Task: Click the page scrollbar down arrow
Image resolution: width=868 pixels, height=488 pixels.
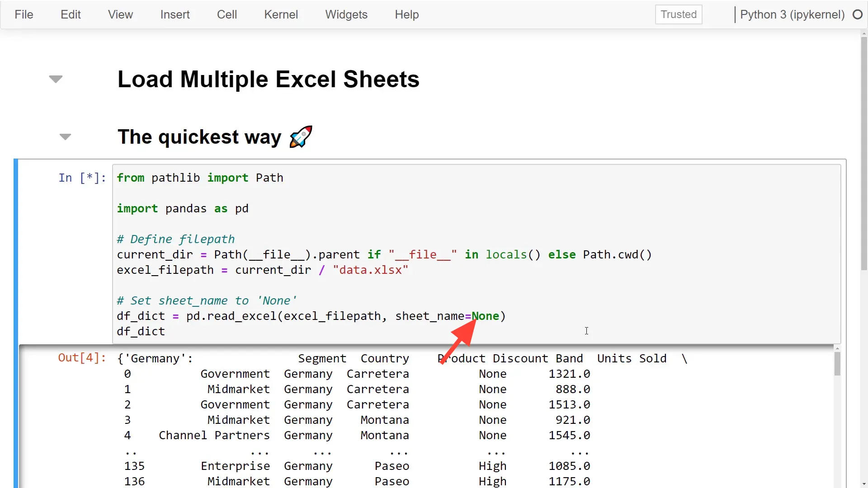Action: coord(864,484)
